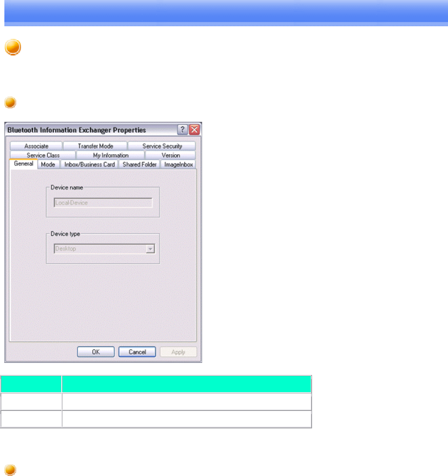Go to the My Information tab

[111, 155]
